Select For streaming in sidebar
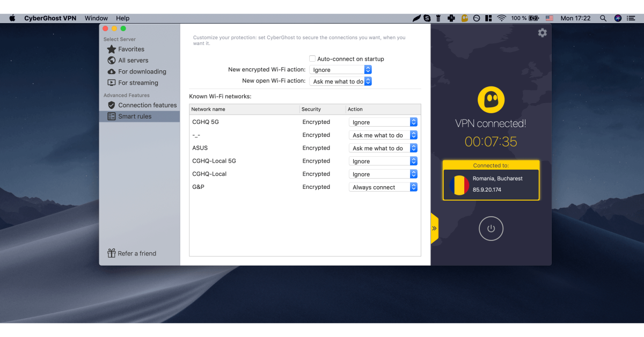Image resolution: width=644 pixels, height=337 pixels. point(140,83)
